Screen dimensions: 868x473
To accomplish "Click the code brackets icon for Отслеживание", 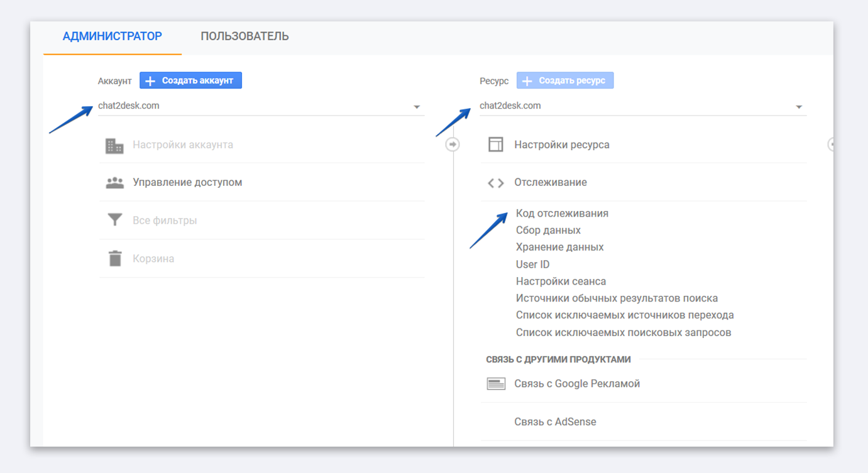I will click(x=496, y=183).
